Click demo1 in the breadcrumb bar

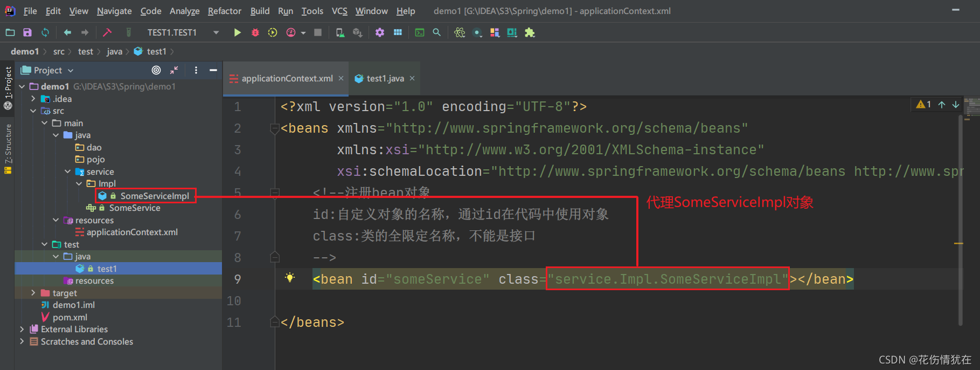25,51
